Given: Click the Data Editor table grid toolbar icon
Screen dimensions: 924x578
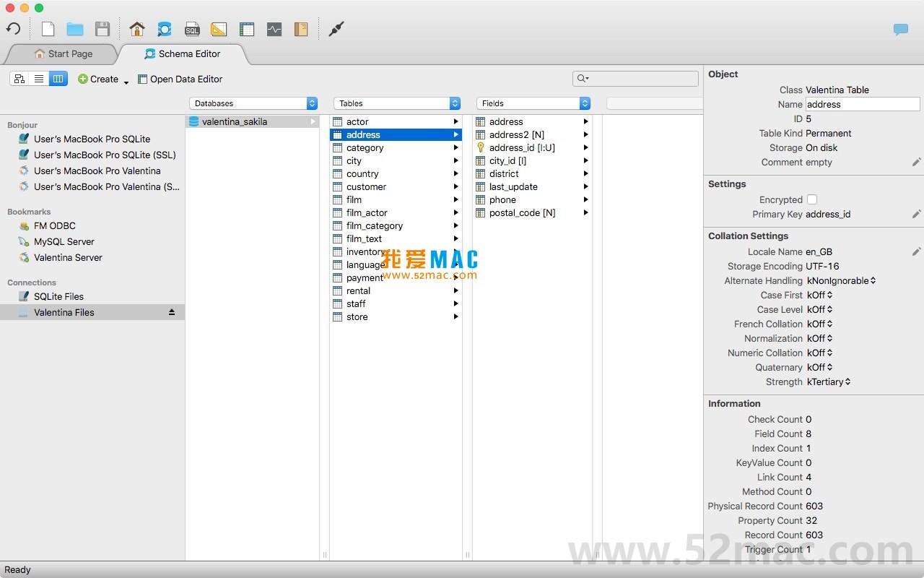Looking at the screenshot, I should tap(247, 29).
